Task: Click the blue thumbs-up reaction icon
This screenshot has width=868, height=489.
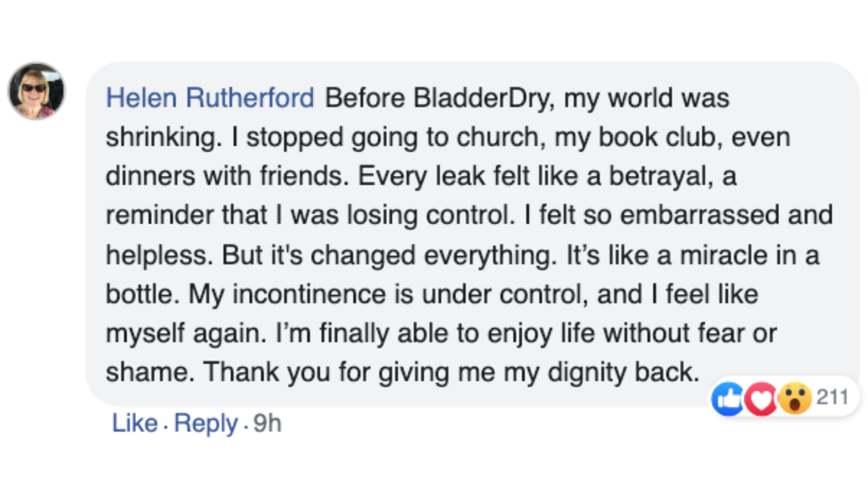Action: [x=728, y=399]
